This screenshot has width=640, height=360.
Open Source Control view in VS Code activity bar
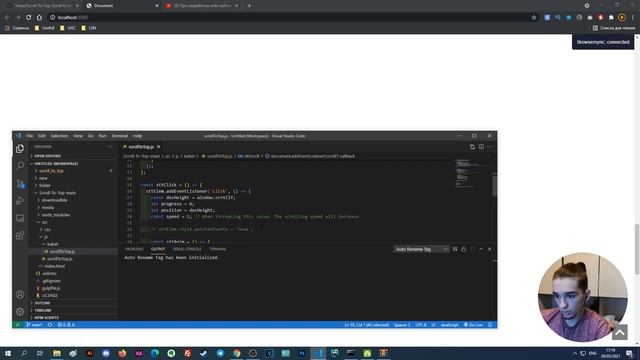20,184
